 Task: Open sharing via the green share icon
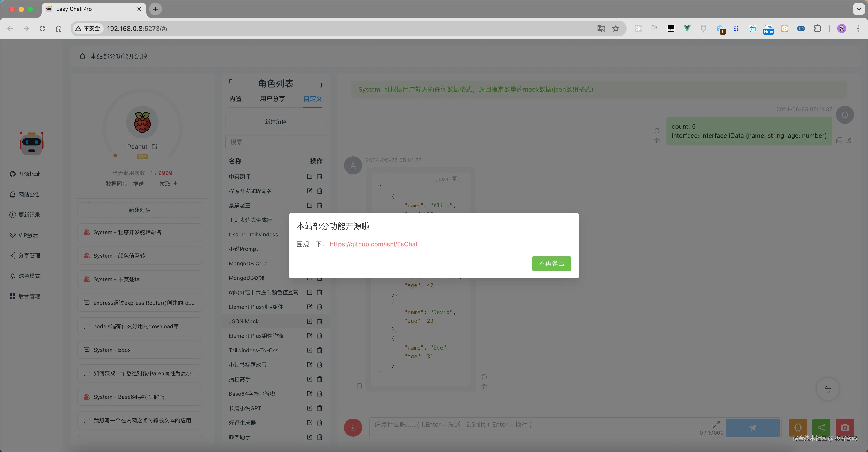click(x=821, y=427)
